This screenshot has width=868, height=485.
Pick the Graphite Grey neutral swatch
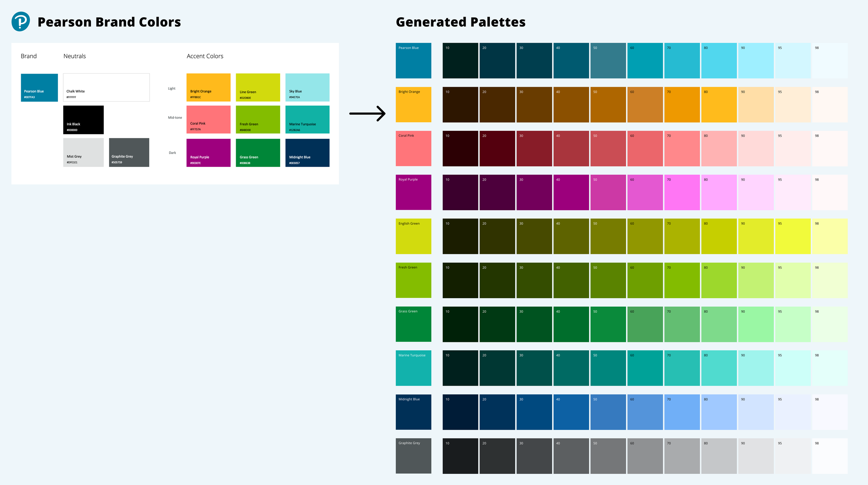click(x=129, y=152)
